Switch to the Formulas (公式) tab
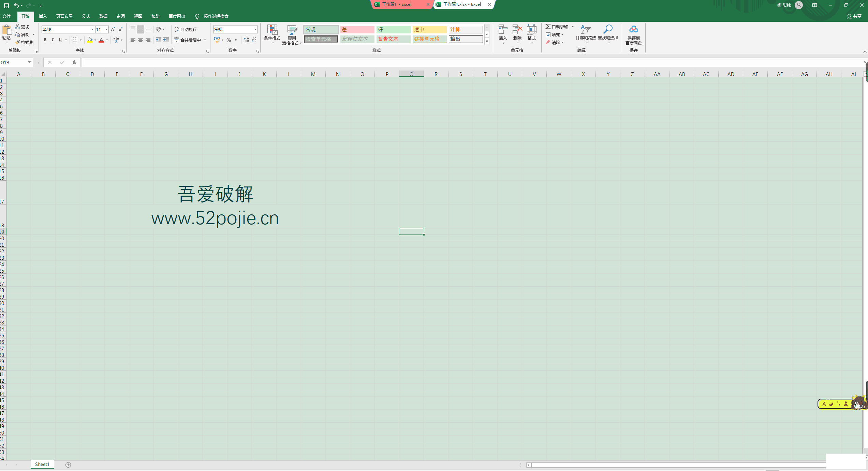The height and width of the screenshot is (471, 868). (86, 16)
